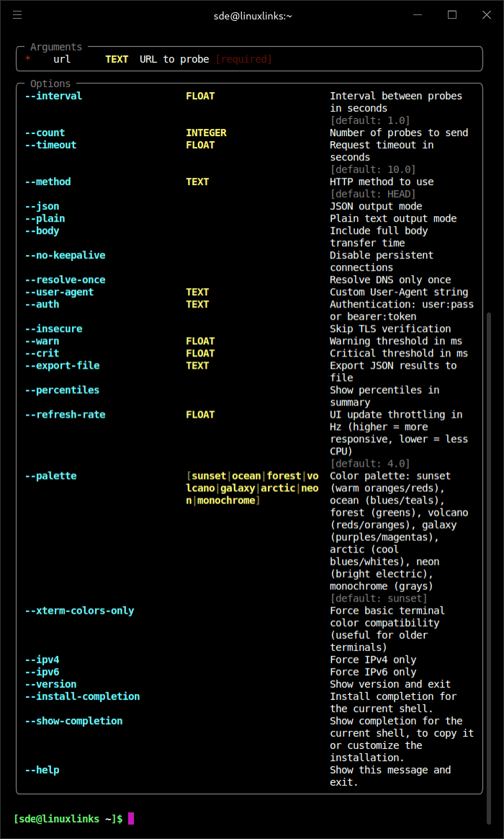
Task: Click the INTEGER type for --count
Action: tap(206, 133)
